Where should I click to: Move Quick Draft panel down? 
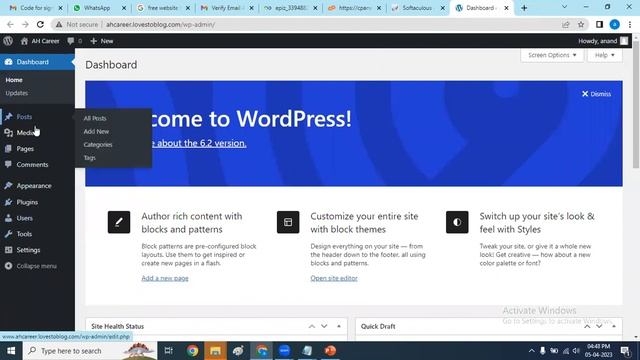click(599, 327)
